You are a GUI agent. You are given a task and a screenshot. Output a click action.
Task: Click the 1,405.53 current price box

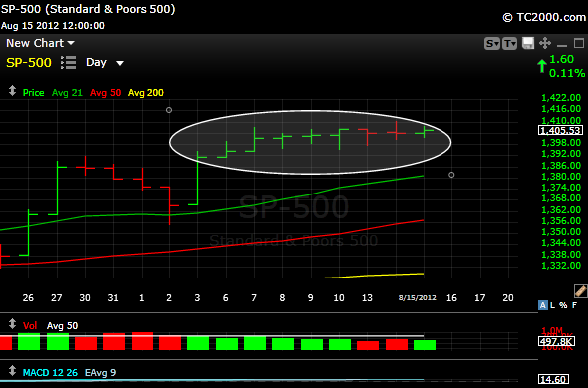pyautogui.click(x=561, y=131)
